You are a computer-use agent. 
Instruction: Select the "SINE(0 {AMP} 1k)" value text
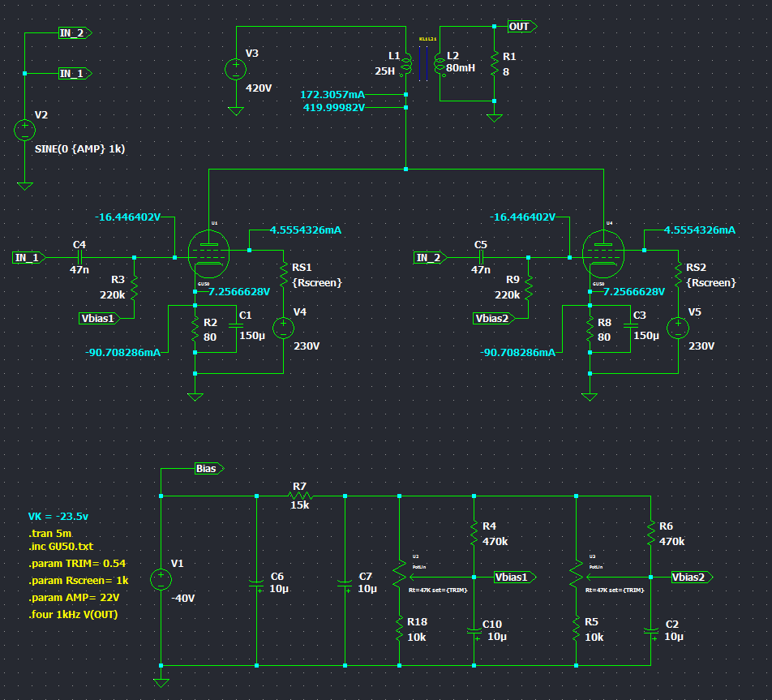79,149
